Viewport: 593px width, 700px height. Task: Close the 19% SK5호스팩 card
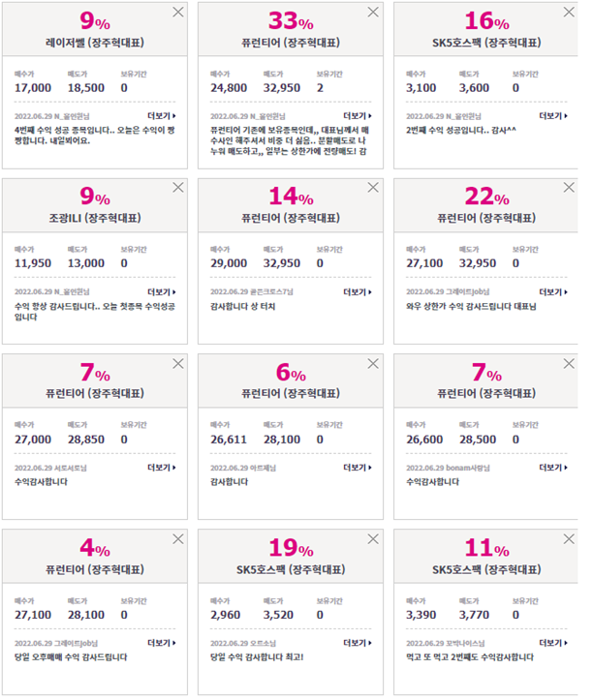pyautogui.click(x=373, y=539)
